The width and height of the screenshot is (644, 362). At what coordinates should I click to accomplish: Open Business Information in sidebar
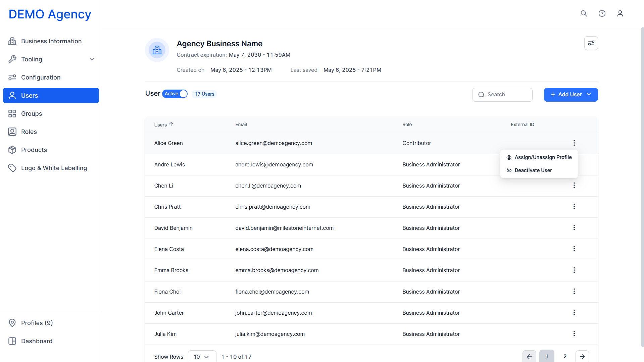[x=51, y=41]
